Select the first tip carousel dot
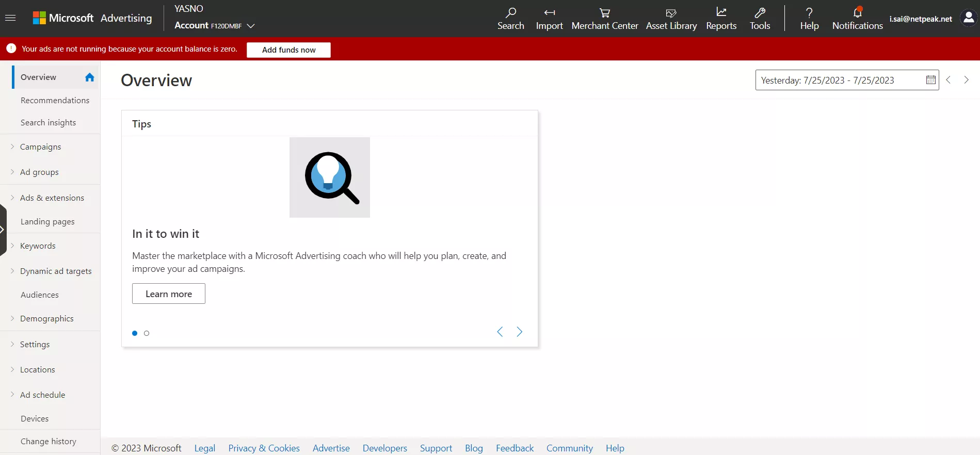The height and width of the screenshot is (455, 980). [x=135, y=333]
